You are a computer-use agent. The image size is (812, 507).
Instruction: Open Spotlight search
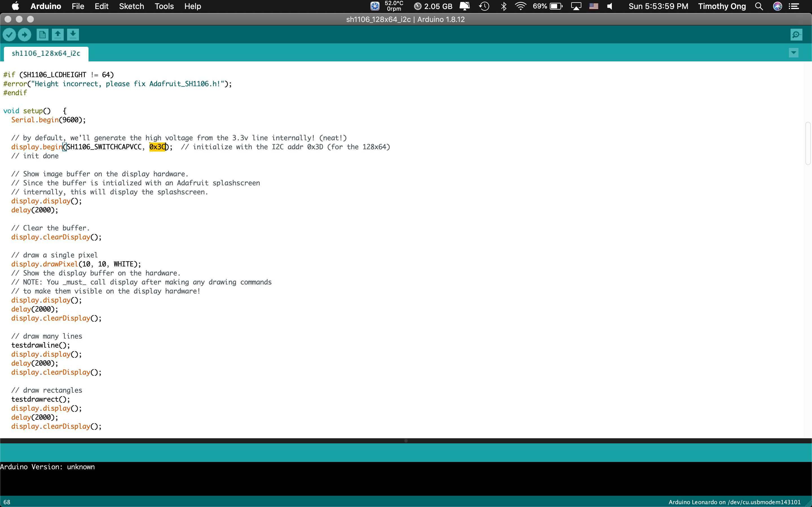point(759,6)
